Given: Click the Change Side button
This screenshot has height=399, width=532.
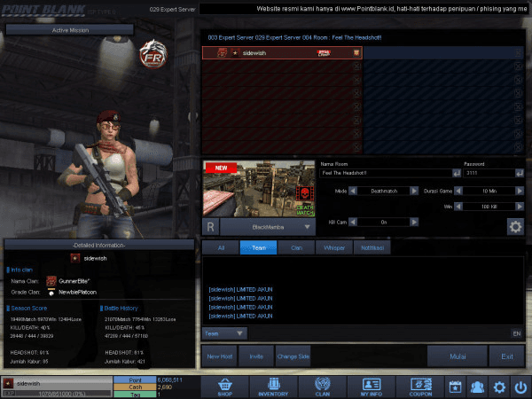Looking at the screenshot, I should (x=293, y=356).
